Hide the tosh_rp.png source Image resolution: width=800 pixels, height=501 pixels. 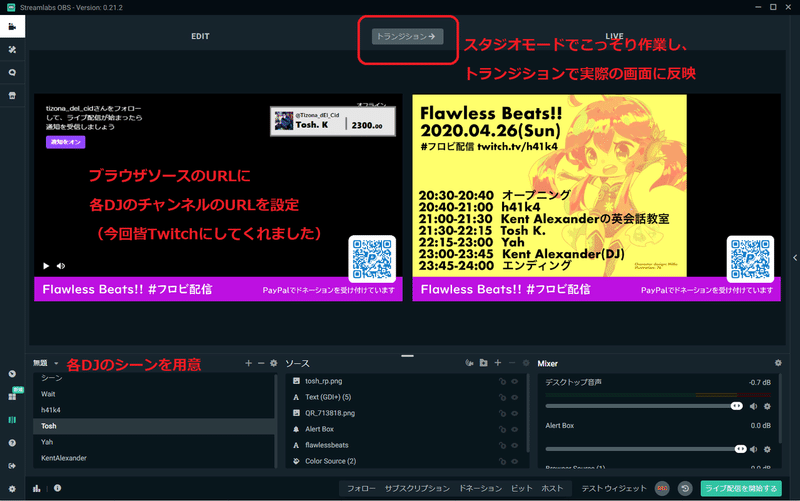(x=515, y=381)
